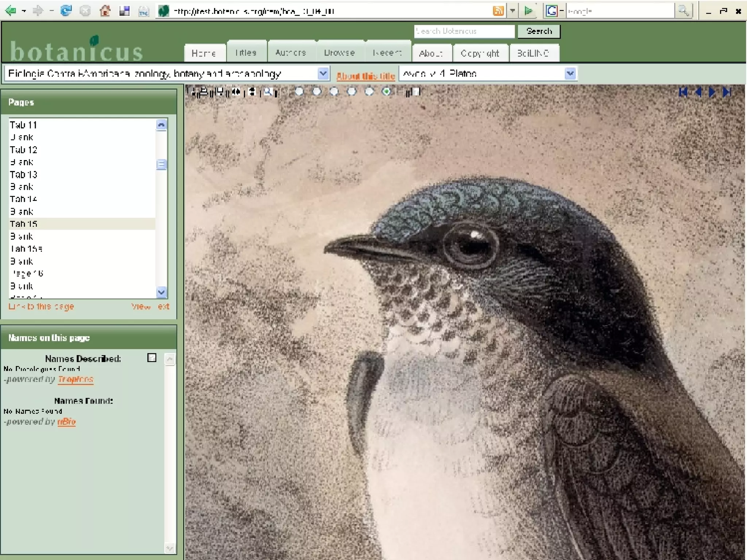
Task: Click the browser home icon
Action: (x=105, y=11)
